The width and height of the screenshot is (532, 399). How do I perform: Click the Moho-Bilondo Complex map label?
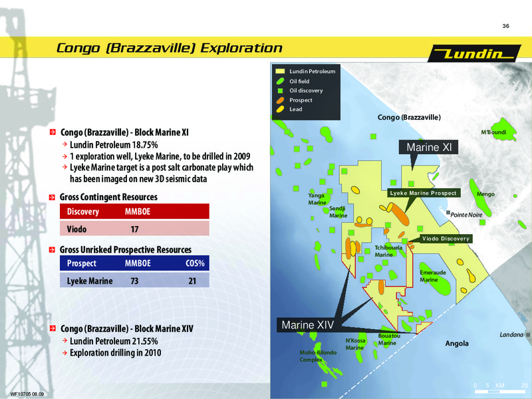[x=318, y=356]
